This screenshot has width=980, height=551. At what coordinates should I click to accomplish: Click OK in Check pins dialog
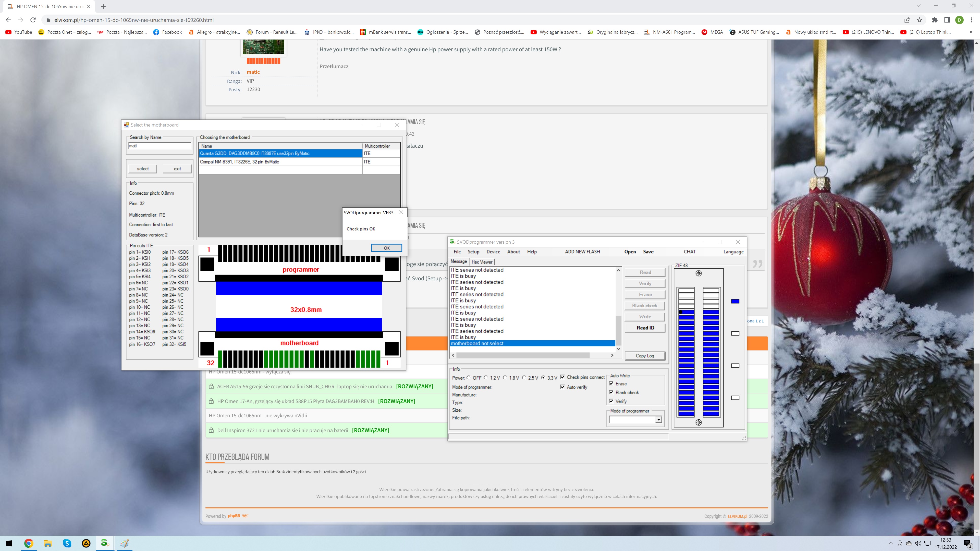(387, 248)
